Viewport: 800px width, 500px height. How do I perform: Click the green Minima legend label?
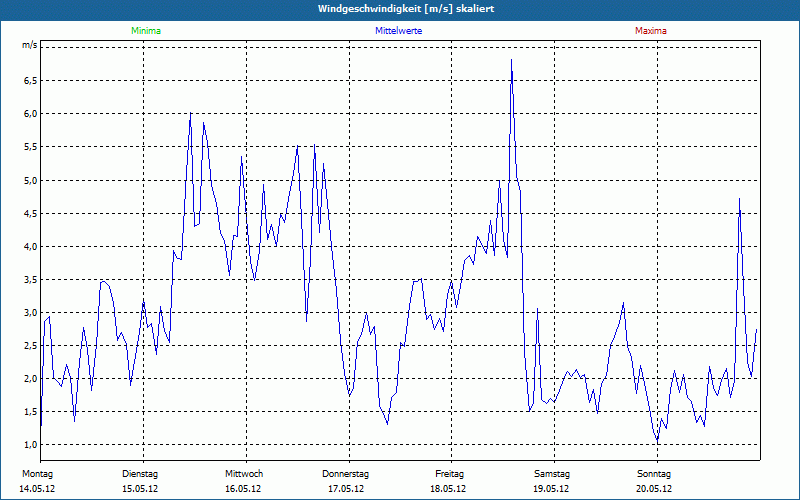146,31
